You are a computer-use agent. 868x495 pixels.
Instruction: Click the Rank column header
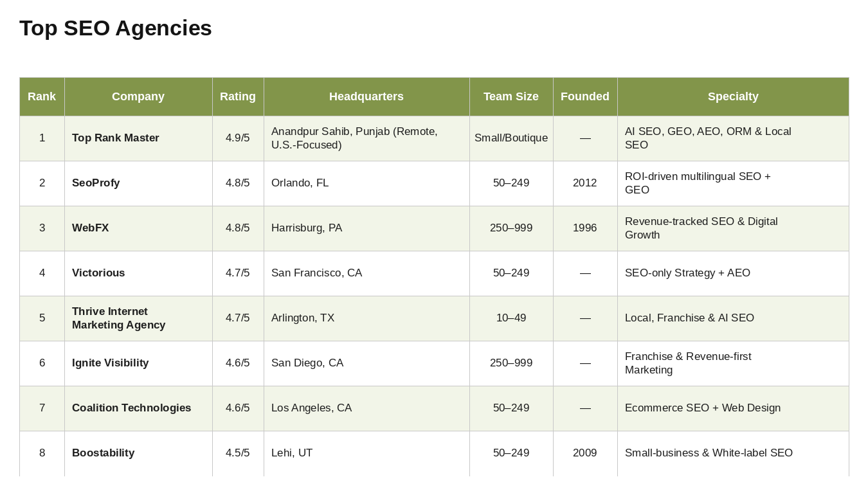click(42, 96)
